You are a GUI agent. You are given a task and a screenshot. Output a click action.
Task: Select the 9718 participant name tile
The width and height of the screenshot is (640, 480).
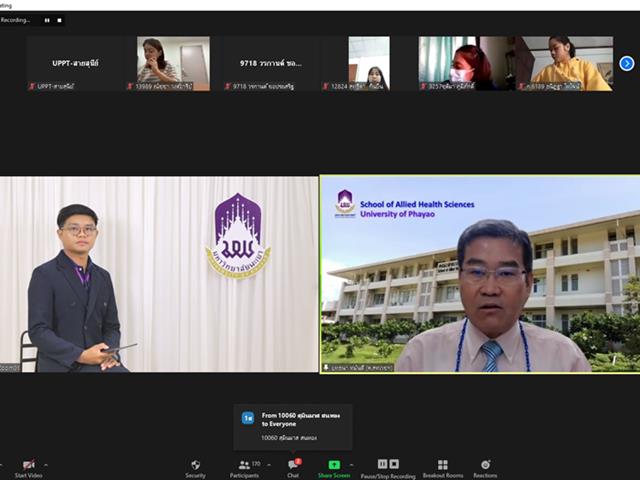tap(271, 63)
